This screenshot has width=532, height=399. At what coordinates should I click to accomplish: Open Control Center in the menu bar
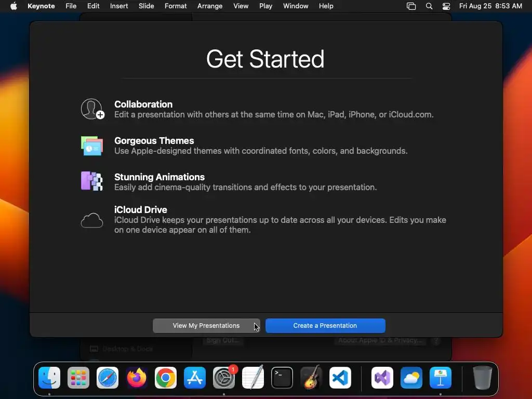tap(446, 6)
